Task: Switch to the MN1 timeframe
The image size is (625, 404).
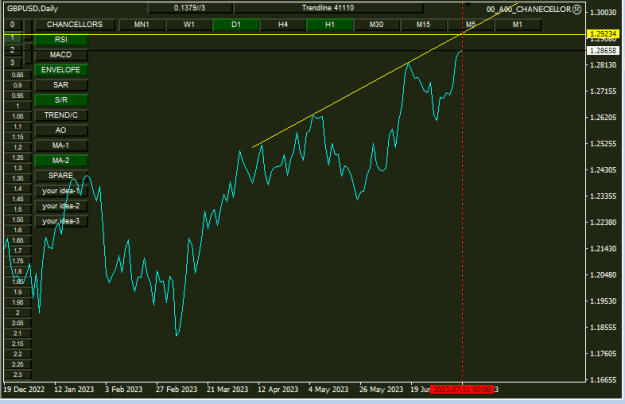Action: (142, 25)
